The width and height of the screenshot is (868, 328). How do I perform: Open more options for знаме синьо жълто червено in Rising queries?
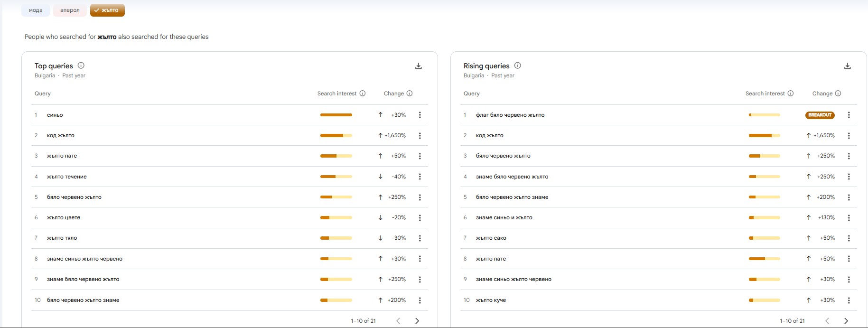coord(849,280)
